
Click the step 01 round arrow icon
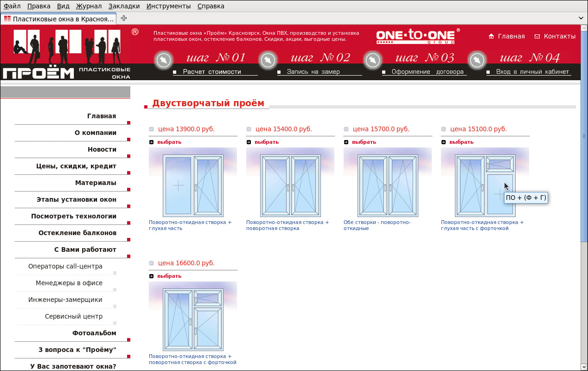[x=163, y=60]
